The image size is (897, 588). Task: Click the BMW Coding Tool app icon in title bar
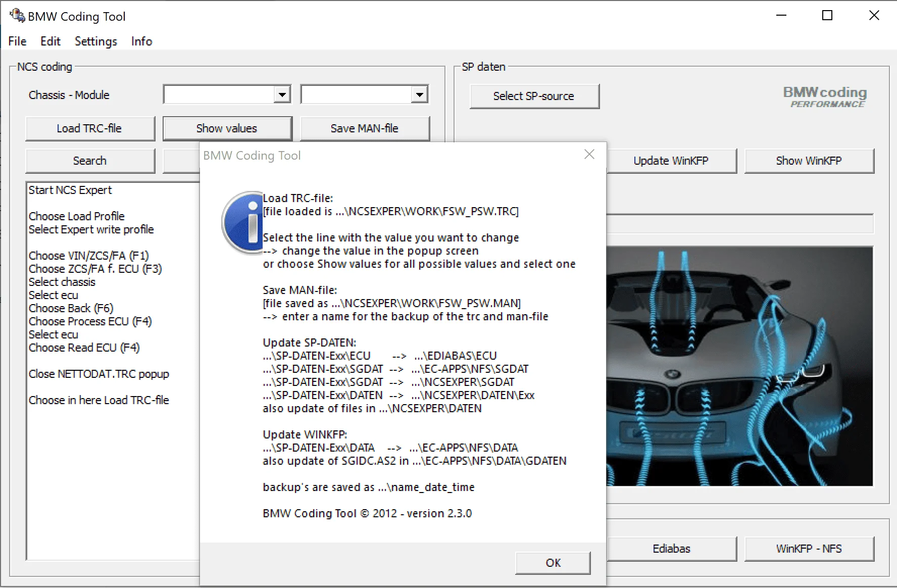click(x=17, y=16)
